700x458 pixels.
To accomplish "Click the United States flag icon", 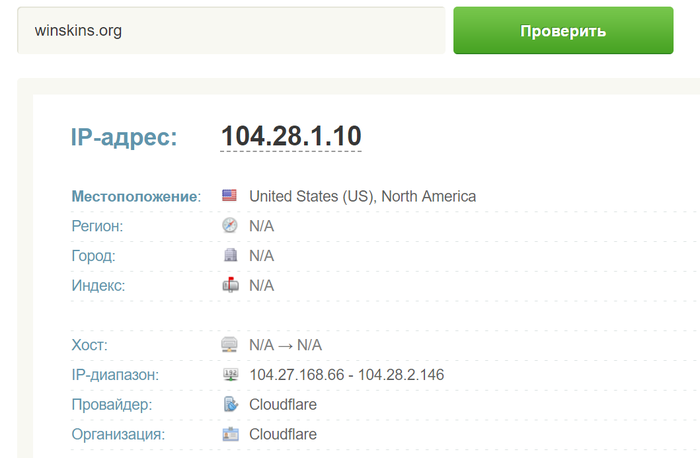I will click(230, 196).
